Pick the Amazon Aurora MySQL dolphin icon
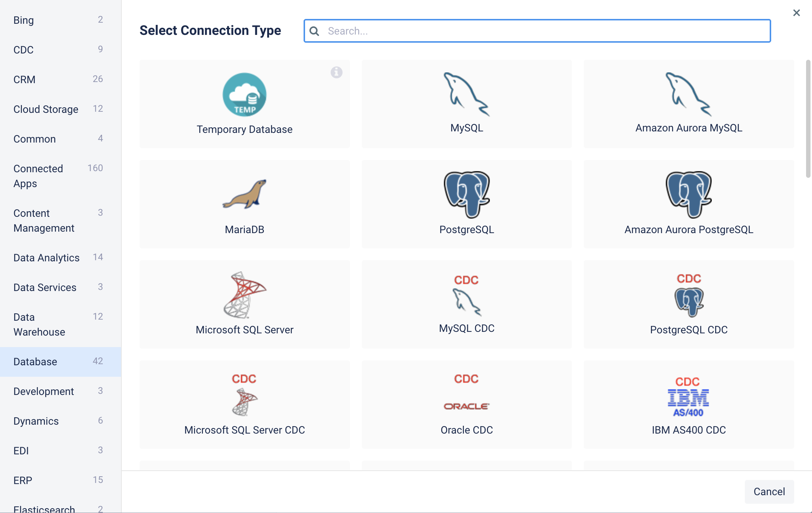Viewport: 812px width, 513px height. tap(689, 94)
